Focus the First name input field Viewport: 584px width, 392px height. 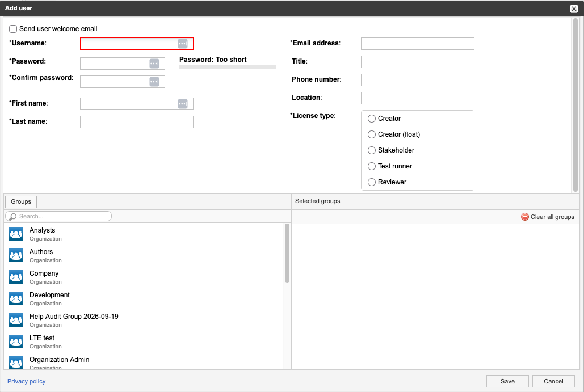click(137, 103)
